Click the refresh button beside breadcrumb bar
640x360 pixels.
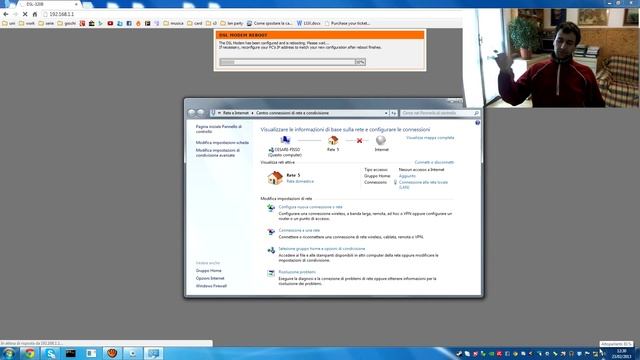pyautogui.click(x=393, y=113)
